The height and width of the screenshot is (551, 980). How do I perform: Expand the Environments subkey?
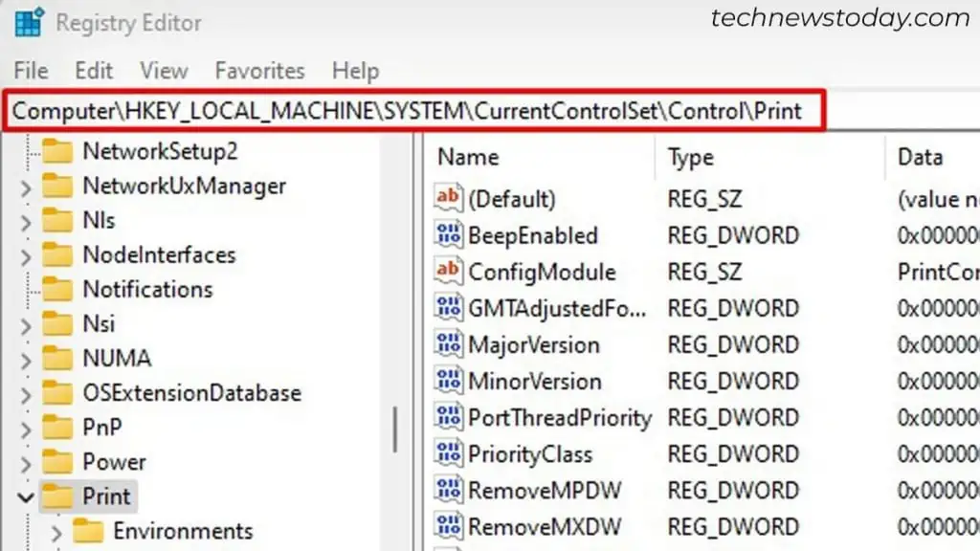coord(56,533)
